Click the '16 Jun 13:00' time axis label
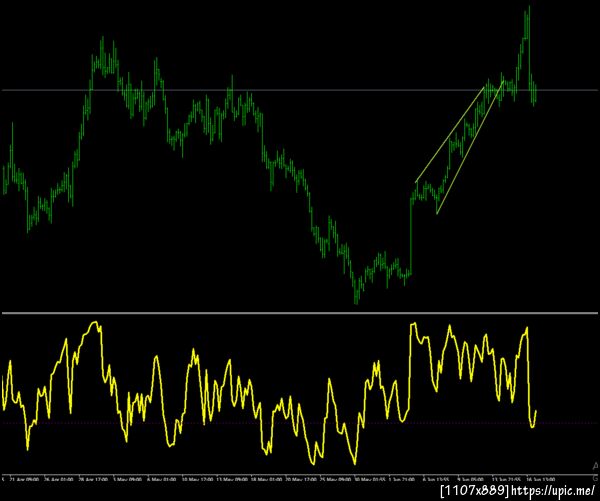 (x=539, y=480)
